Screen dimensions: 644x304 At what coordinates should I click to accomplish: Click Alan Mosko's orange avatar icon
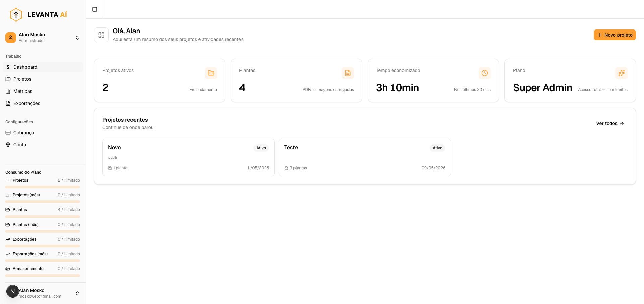(11, 38)
